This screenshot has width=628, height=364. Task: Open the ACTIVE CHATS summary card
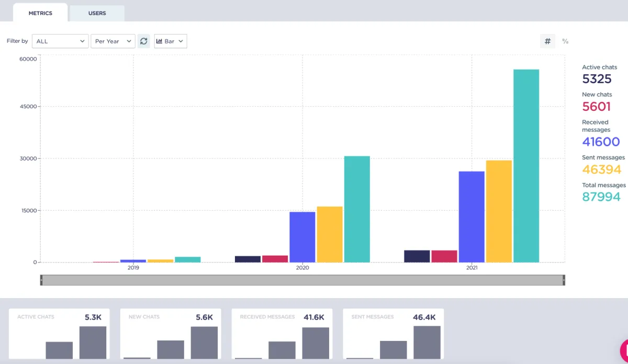point(59,334)
